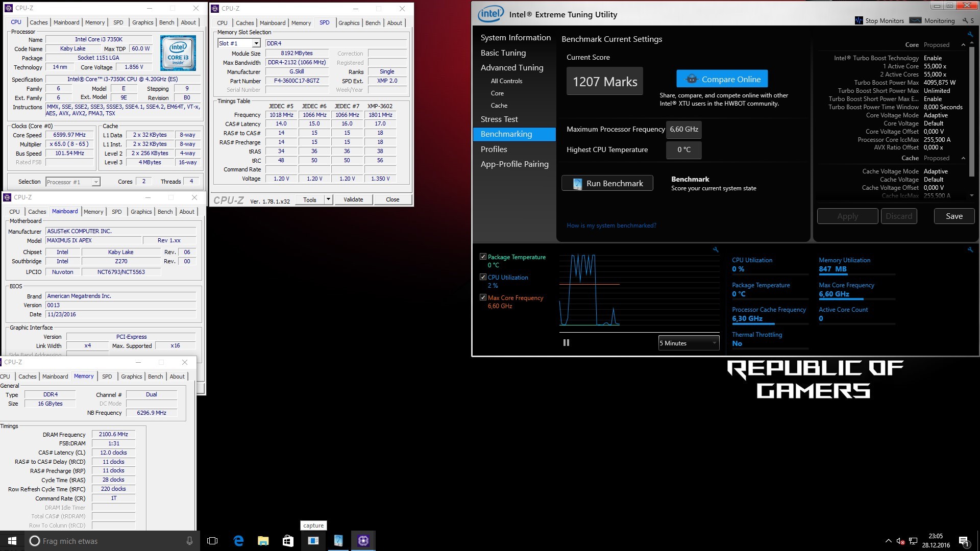Click the blue wrench icon above the monitor stats panel
The height and width of the screenshot is (551, 980).
pos(970,249)
